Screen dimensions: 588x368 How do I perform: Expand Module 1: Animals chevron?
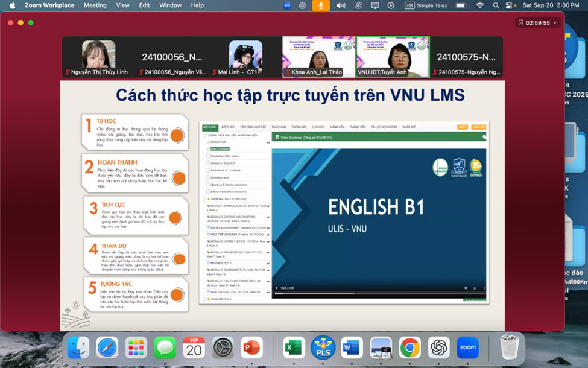tap(268, 206)
